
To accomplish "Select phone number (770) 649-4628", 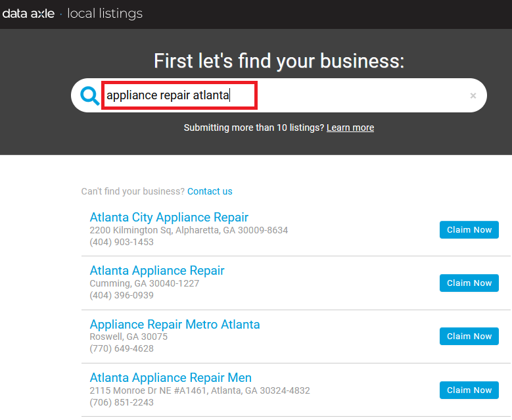I will [x=122, y=348].
